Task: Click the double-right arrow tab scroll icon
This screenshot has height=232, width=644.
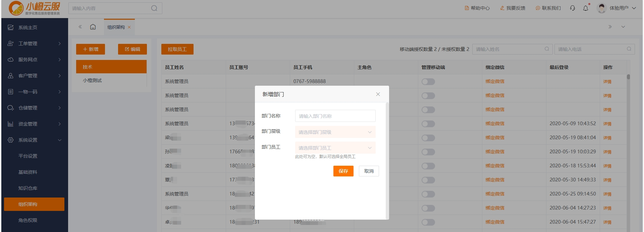Action: 610,27
